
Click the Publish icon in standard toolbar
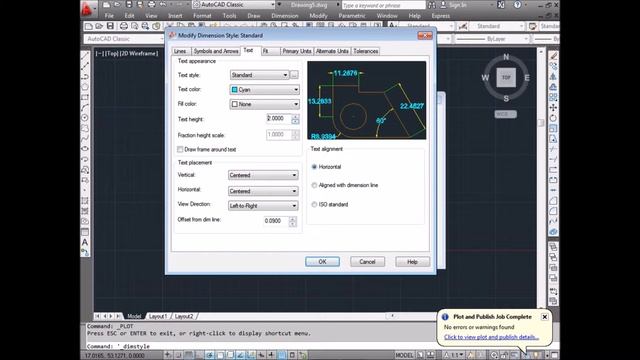tap(145, 27)
